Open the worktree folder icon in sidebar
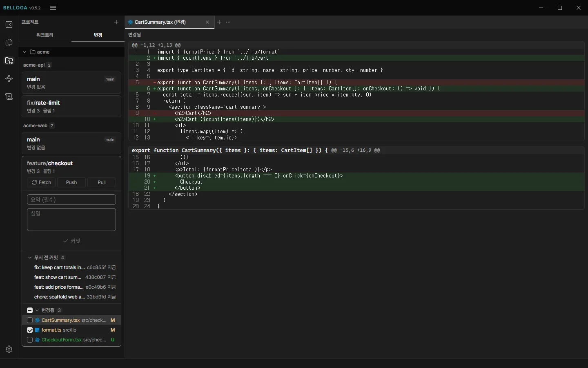588x368 pixels. 9,61
